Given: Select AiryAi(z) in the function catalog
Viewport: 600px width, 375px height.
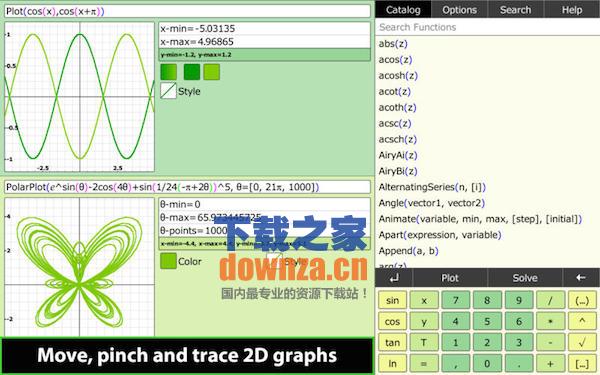Looking at the screenshot, I should [398, 155].
